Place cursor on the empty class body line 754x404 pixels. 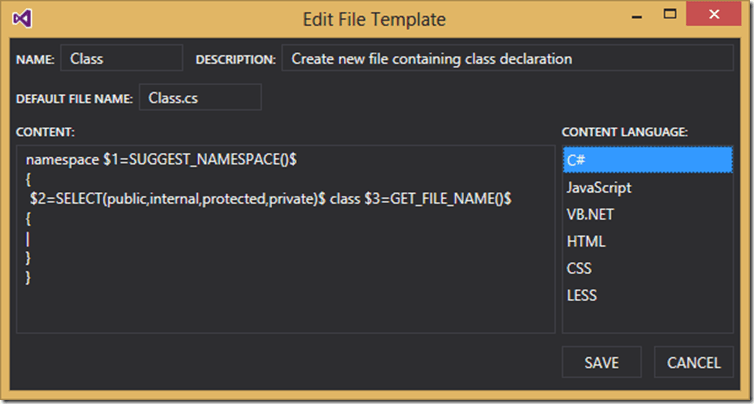point(100,238)
